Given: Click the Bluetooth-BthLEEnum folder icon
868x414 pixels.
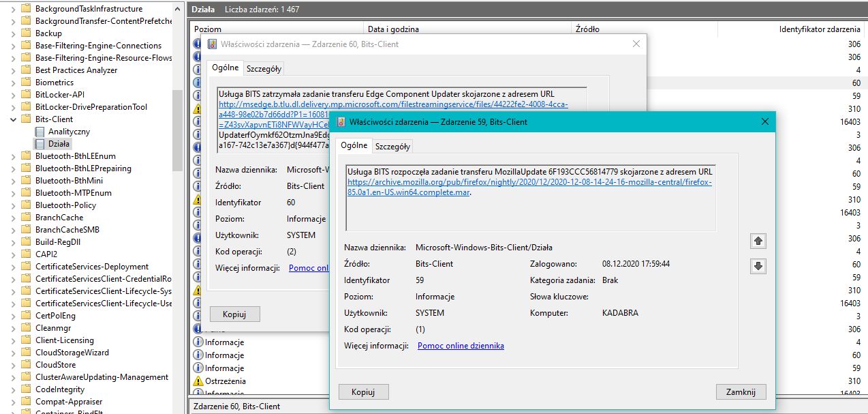Looking at the screenshot, I should (26, 156).
